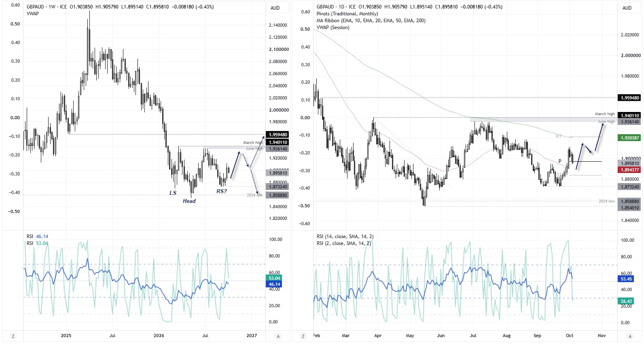Select the RSI (14, close, SMA, 14, 2) legend
Image resolution: width=644 pixels, height=344 pixels.
point(345,236)
